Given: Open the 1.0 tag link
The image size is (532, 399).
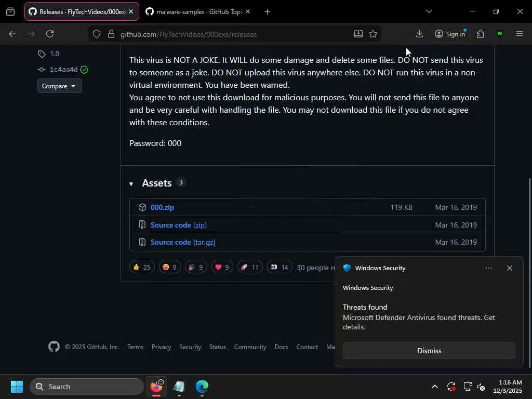Looking at the screenshot, I should 49,54.
